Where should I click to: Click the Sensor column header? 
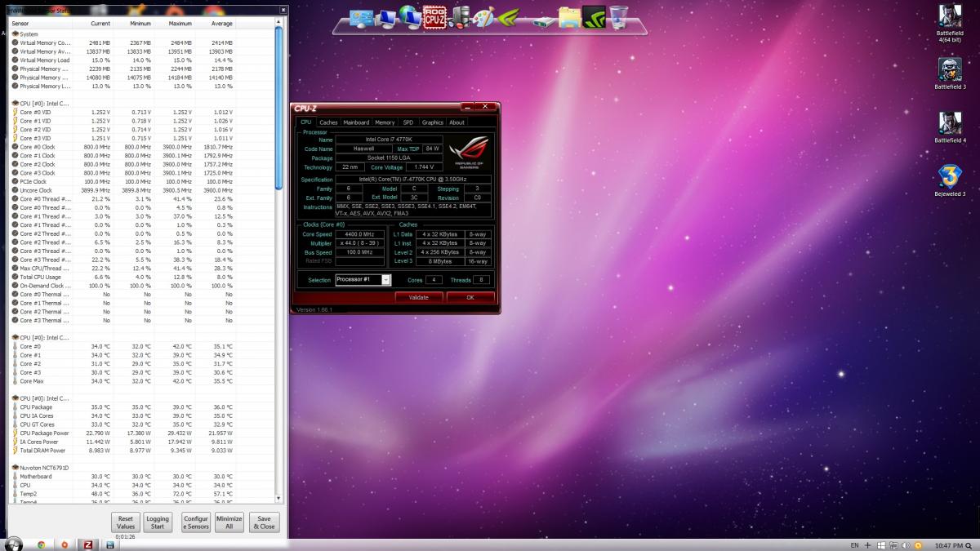pos(41,24)
